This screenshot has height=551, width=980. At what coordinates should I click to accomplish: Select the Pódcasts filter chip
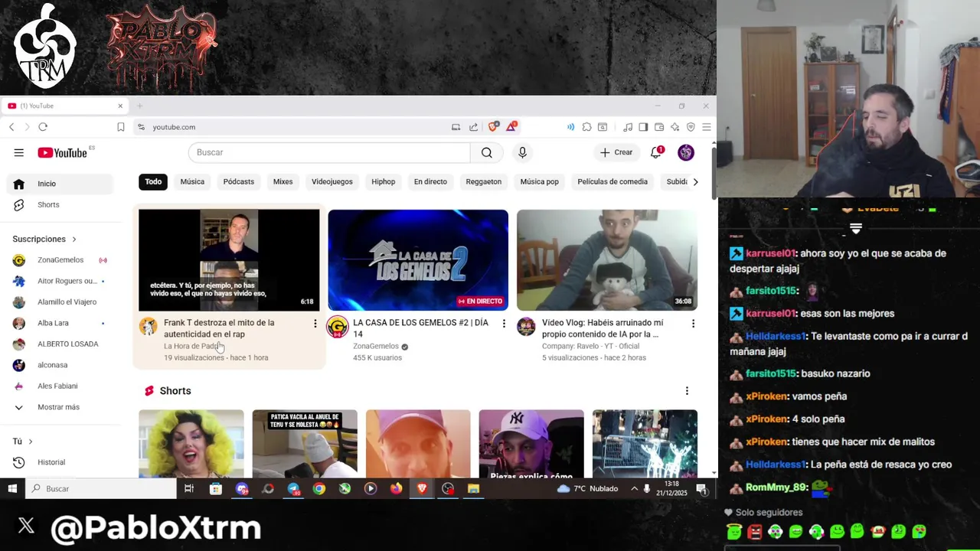239,181
